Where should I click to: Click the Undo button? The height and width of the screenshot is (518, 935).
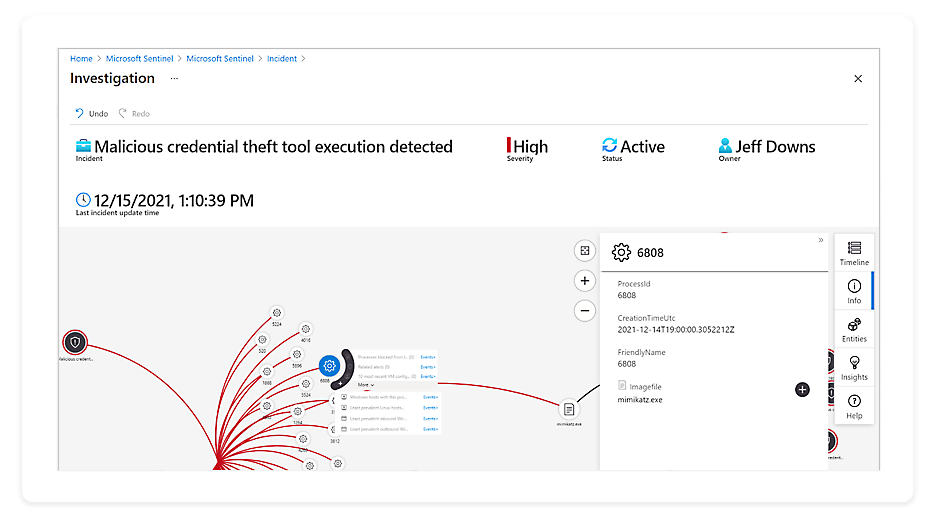tap(91, 114)
